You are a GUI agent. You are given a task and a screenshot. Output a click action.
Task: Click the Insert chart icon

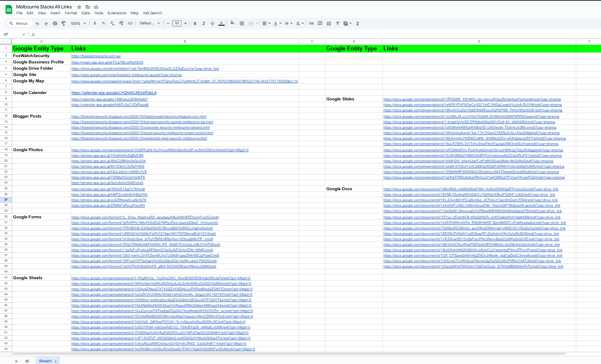click(x=329, y=24)
